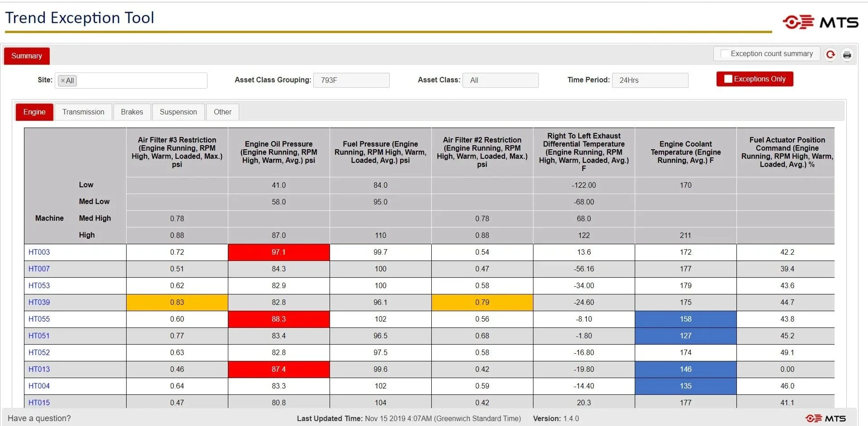
Task: Switch to the Transmission tab
Action: [x=83, y=112]
